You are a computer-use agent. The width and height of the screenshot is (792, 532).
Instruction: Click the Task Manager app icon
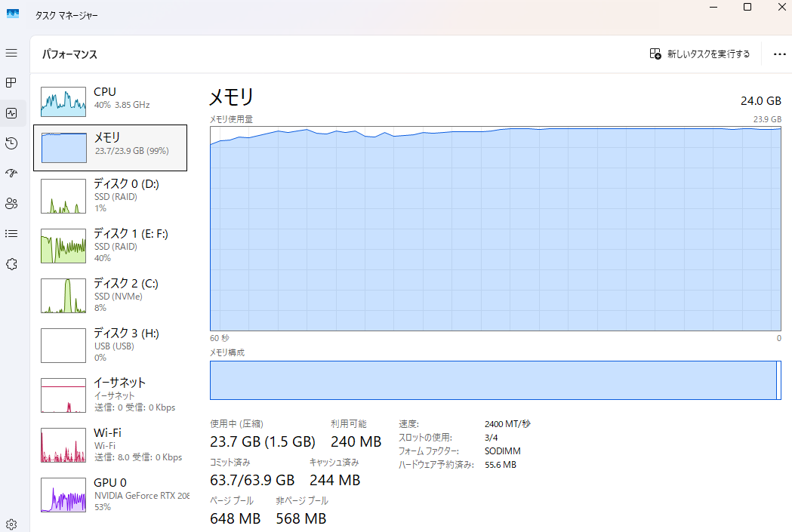(13, 14)
